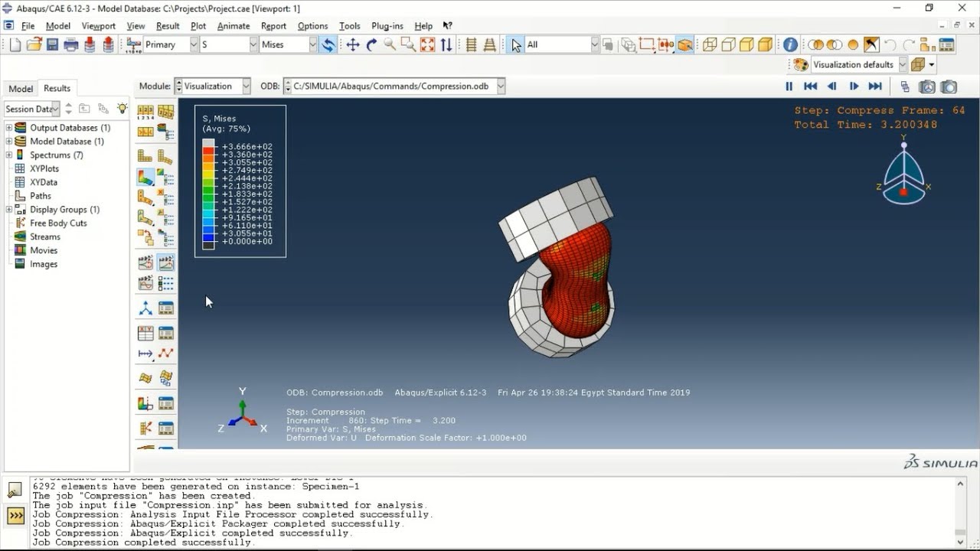Jump to the first frame
The width and height of the screenshot is (980, 551).
tap(810, 86)
